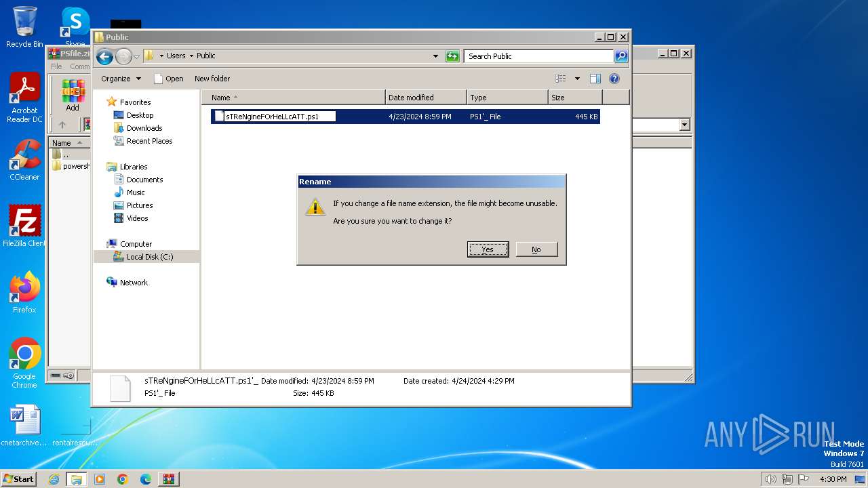
Task: Open the Documents library
Action: pos(144,180)
